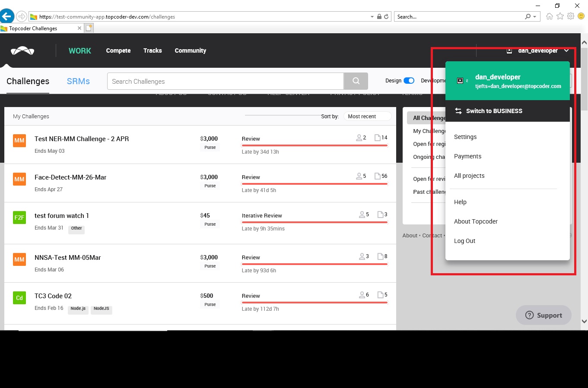Click the Other tag on test forum watch 1
The width and height of the screenshot is (588, 388).
(x=76, y=229)
